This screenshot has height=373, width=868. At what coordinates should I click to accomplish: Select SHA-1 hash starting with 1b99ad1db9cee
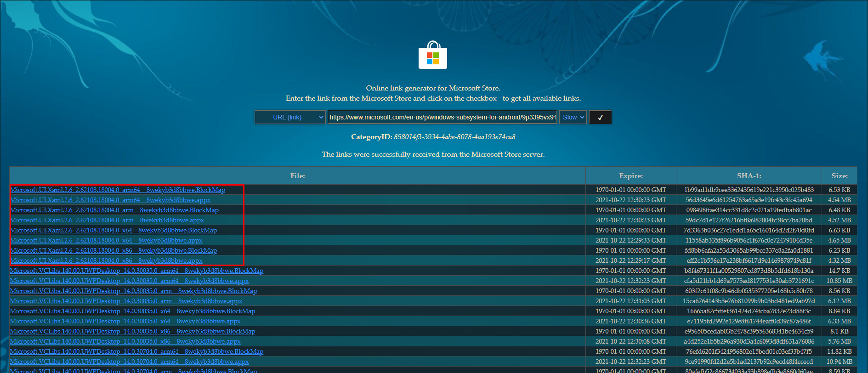(749, 190)
